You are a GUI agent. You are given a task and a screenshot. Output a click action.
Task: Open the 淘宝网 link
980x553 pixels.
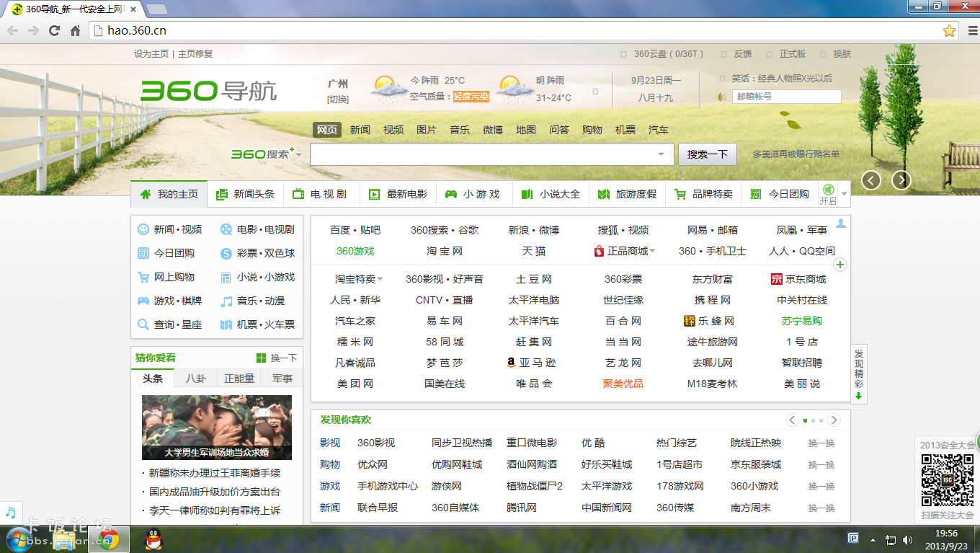pos(445,251)
